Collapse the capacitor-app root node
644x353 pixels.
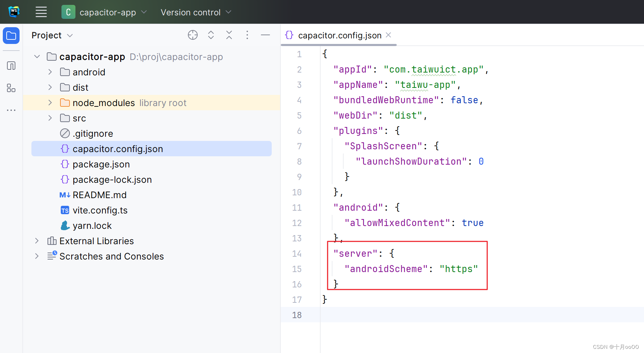point(37,57)
